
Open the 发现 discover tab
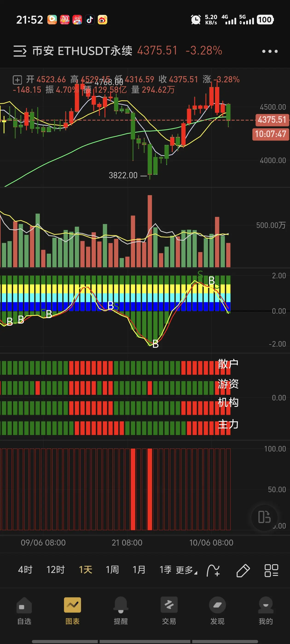click(x=217, y=610)
